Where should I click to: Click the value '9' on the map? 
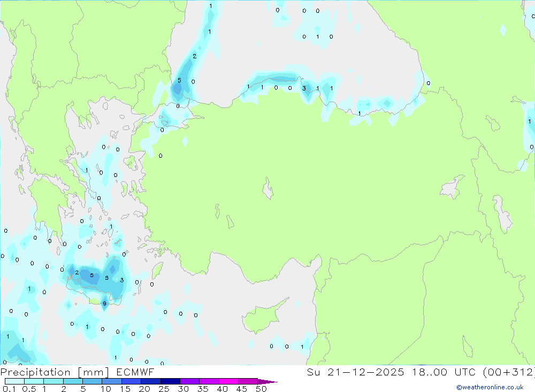tap(104, 303)
